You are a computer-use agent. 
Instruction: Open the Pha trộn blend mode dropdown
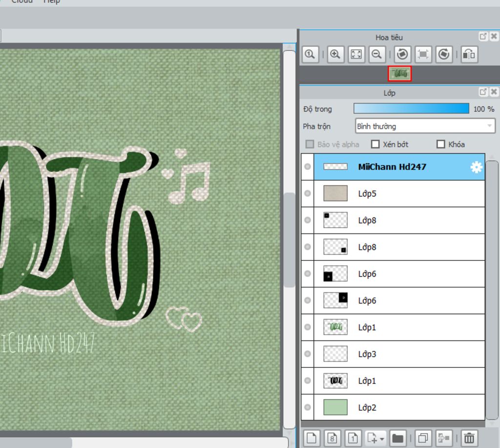(x=425, y=126)
